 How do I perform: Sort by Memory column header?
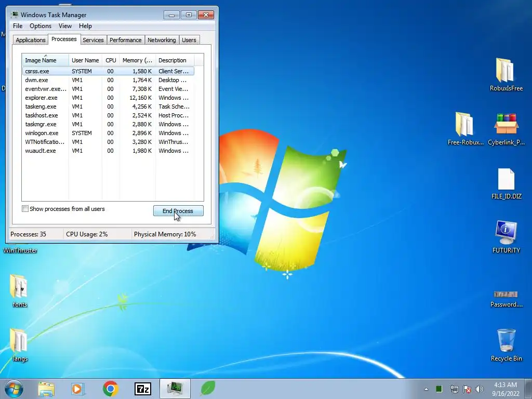(x=137, y=60)
